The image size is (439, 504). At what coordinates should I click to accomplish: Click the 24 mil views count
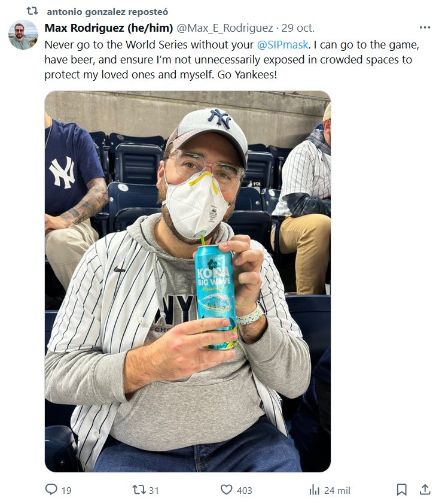click(337, 490)
